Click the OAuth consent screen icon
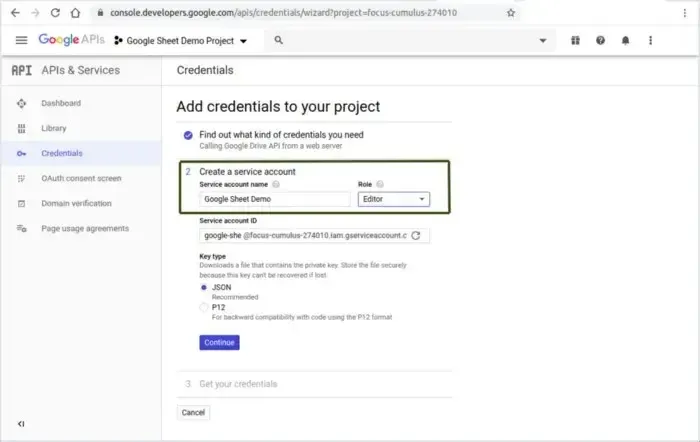This screenshot has height=442, width=700. pos(21,179)
